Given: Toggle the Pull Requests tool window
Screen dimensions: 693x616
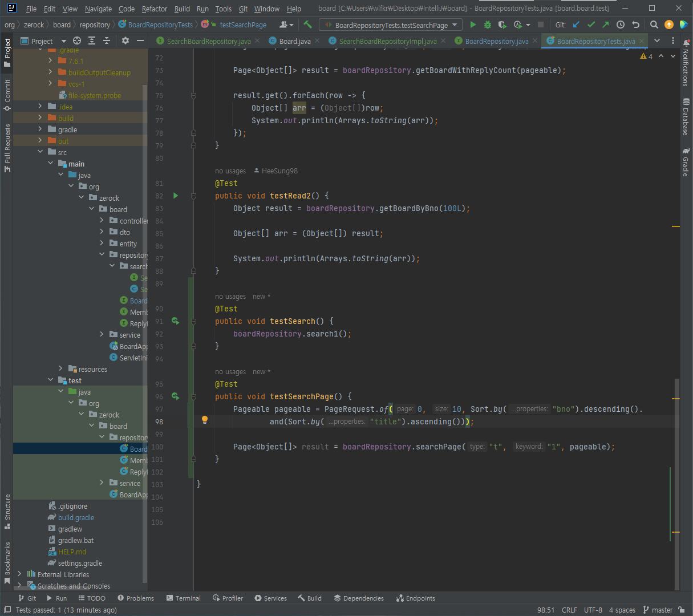Looking at the screenshot, I should [7, 148].
